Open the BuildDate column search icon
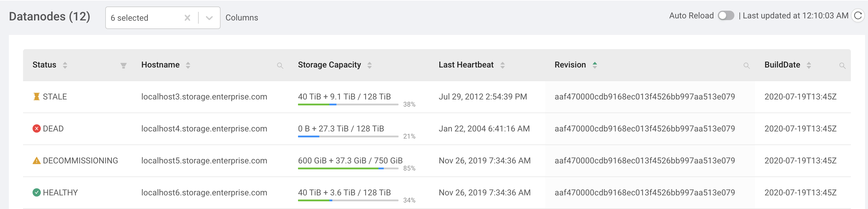The width and height of the screenshot is (868, 209). pyautogui.click(x=842, y=65)
